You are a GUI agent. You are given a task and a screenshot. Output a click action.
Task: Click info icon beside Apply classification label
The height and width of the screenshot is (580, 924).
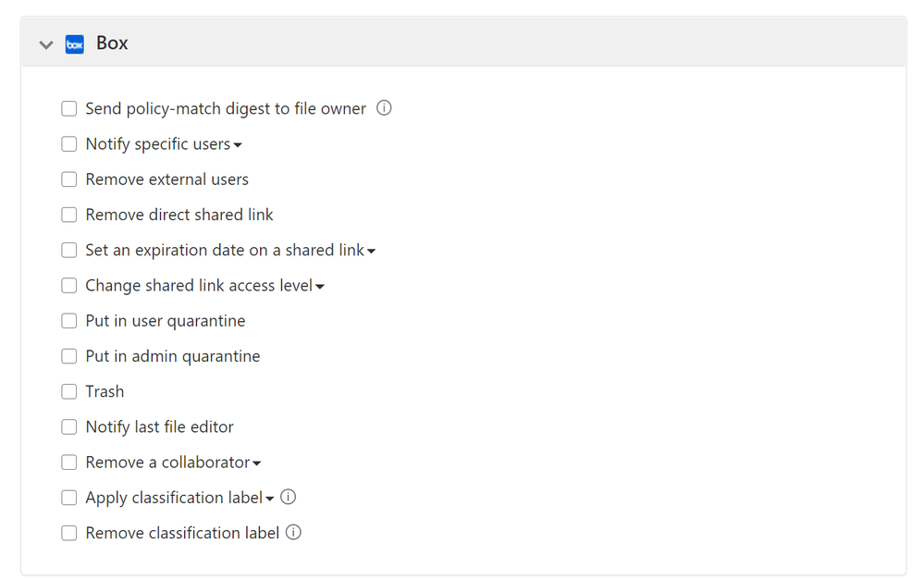click(288, 497)
